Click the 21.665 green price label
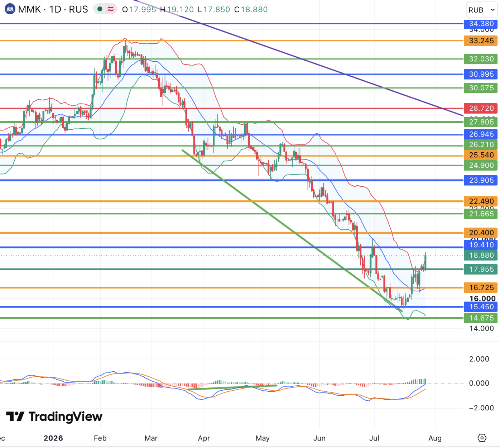 coord(481,214)
